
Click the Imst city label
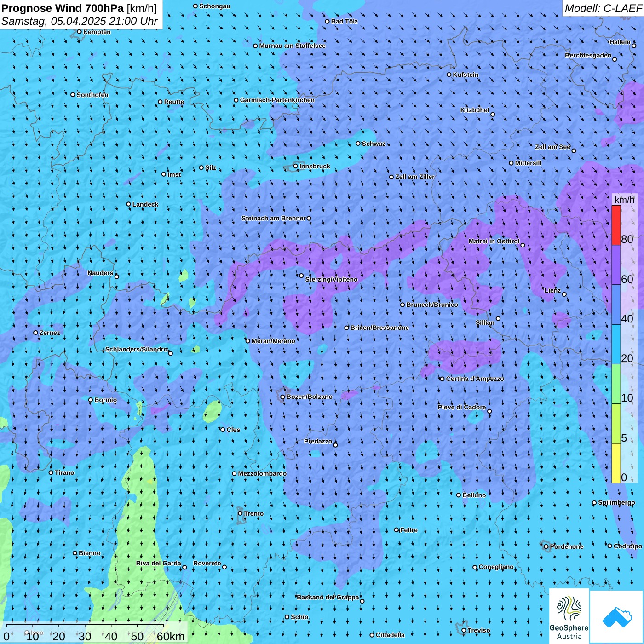pyautogui.click(x=174, y=174)
